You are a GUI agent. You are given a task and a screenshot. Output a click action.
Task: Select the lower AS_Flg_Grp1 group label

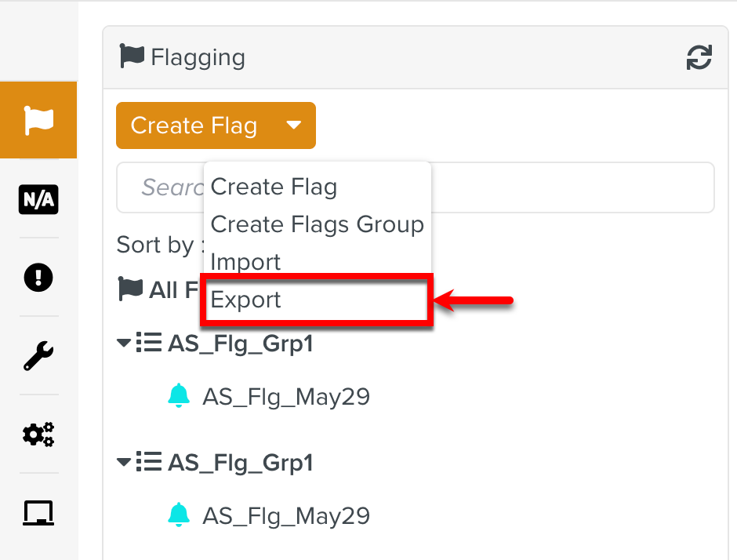tap(240, 463)
